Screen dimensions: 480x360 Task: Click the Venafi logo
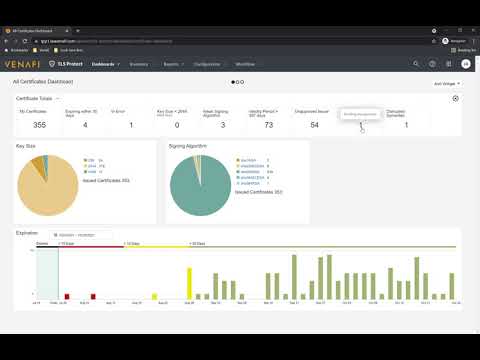[x=22, y=64]
